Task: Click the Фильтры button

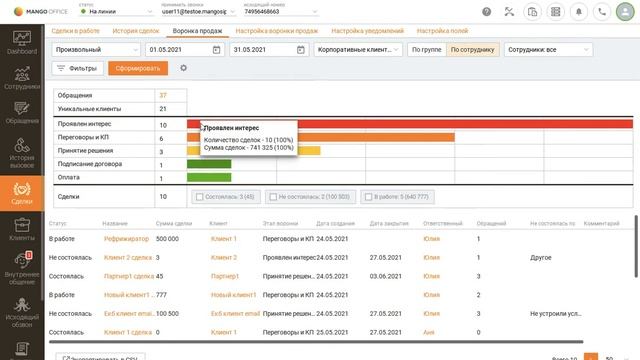Action: point(78,68)
